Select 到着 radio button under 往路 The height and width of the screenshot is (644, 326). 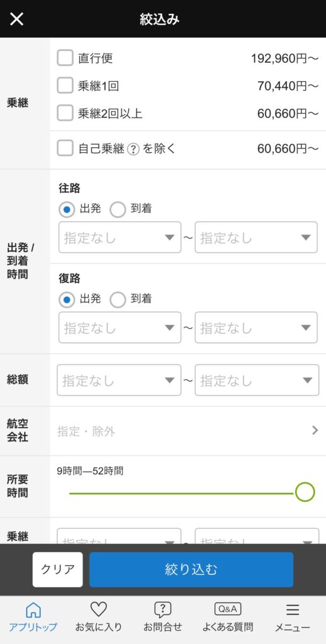[x=118, y=209]
